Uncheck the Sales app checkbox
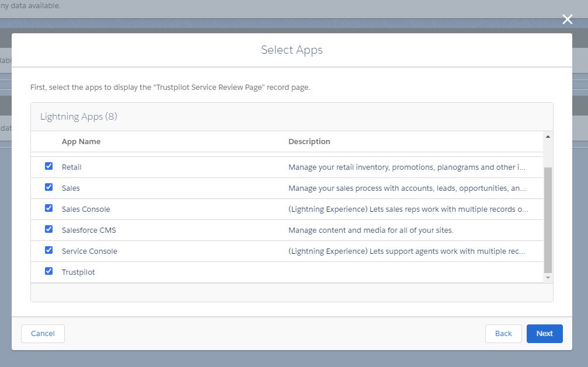588x367 pixels. tap(48, 187)
